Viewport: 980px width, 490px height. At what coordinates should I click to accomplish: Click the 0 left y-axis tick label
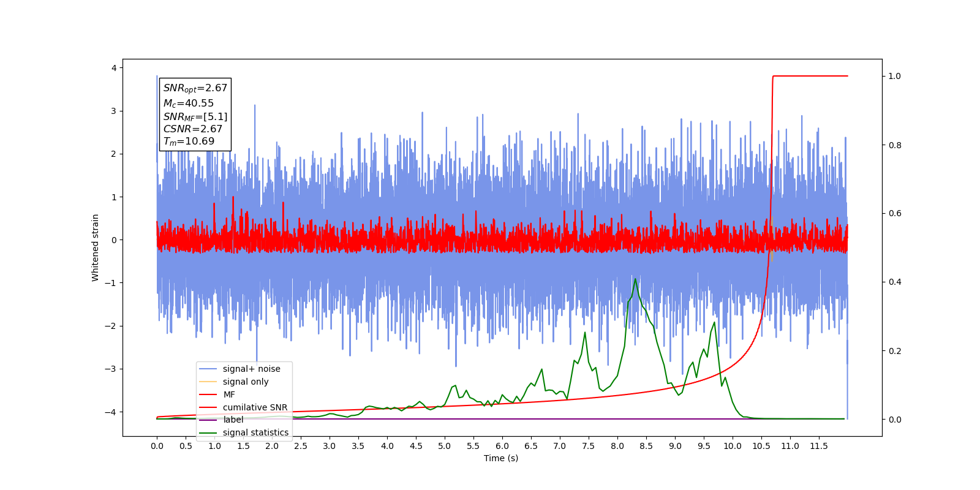(114, 240)
